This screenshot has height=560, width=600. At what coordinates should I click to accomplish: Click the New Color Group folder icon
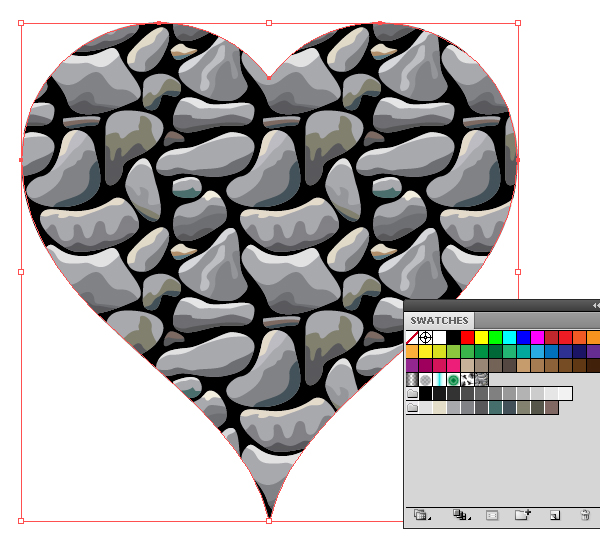(522, 515)
